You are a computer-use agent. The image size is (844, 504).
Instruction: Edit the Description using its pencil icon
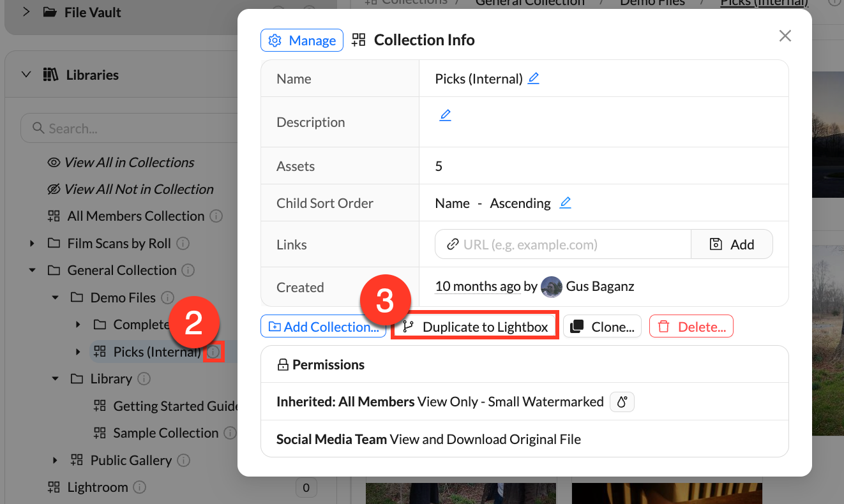445,115
